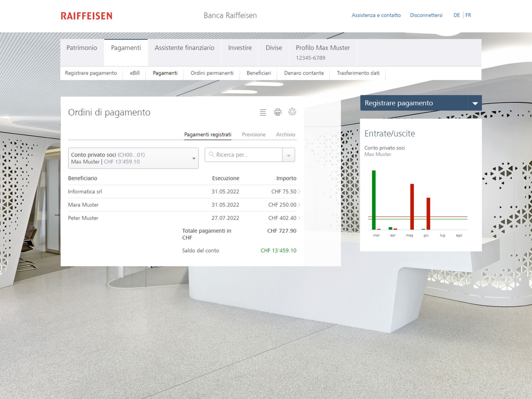Viewport: 532px width, 399px height.
Task: Expand the Conto privato soci account dropdown
Action: point(194,158)
